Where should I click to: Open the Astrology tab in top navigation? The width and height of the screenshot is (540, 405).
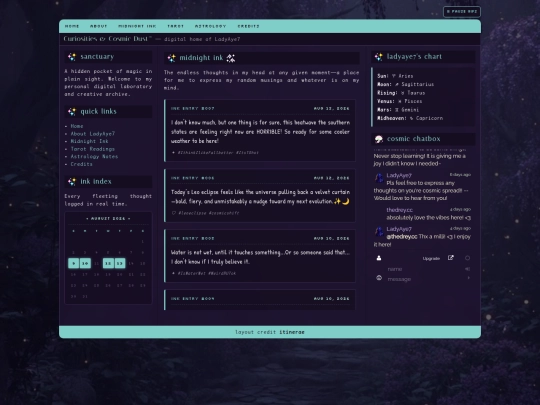click(210, 26)
